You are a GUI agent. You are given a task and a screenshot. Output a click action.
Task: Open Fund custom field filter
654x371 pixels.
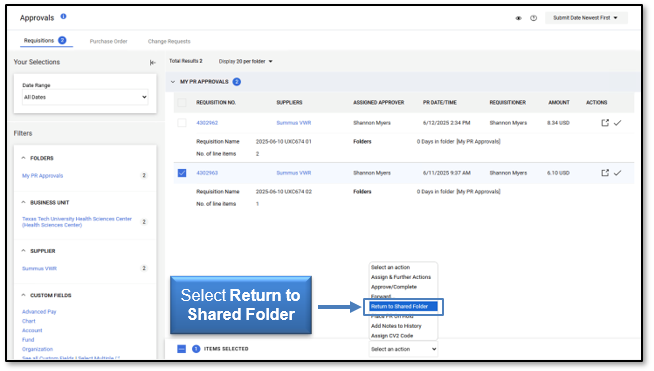pos(27,340)
